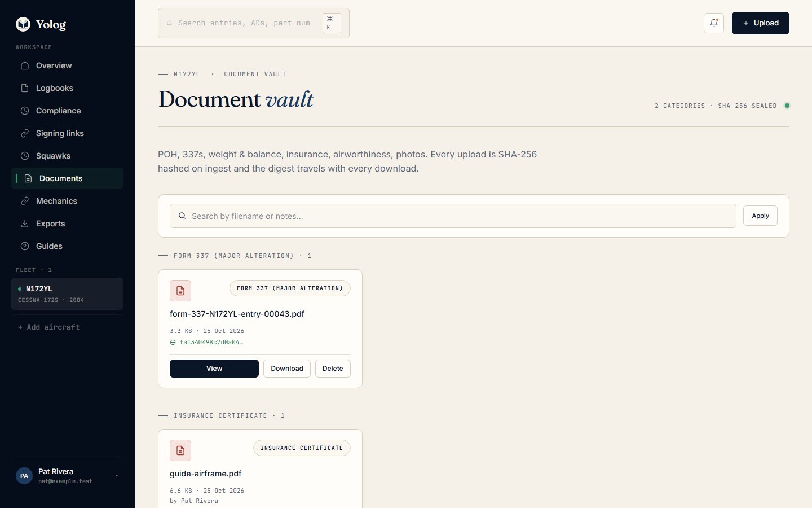Click PDF icon on form-337 card
This screenshot has height=508, width=812.
pyautogui.click(x=180, y=291)
